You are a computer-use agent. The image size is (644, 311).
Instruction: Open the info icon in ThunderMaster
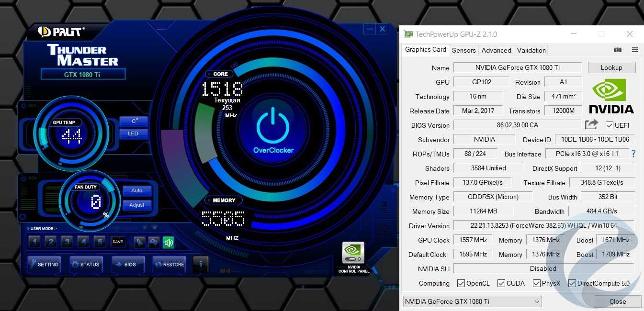point(201,264)
